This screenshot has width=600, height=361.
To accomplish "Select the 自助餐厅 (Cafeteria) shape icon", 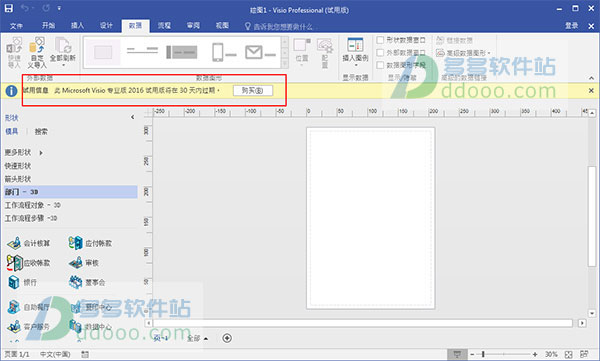I will click(14, 307).
